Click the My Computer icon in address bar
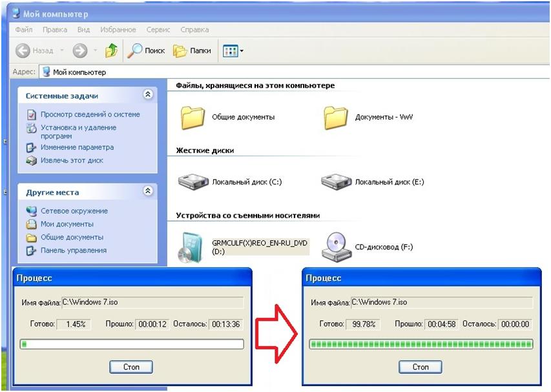The image size is (551, 392). 46,72
